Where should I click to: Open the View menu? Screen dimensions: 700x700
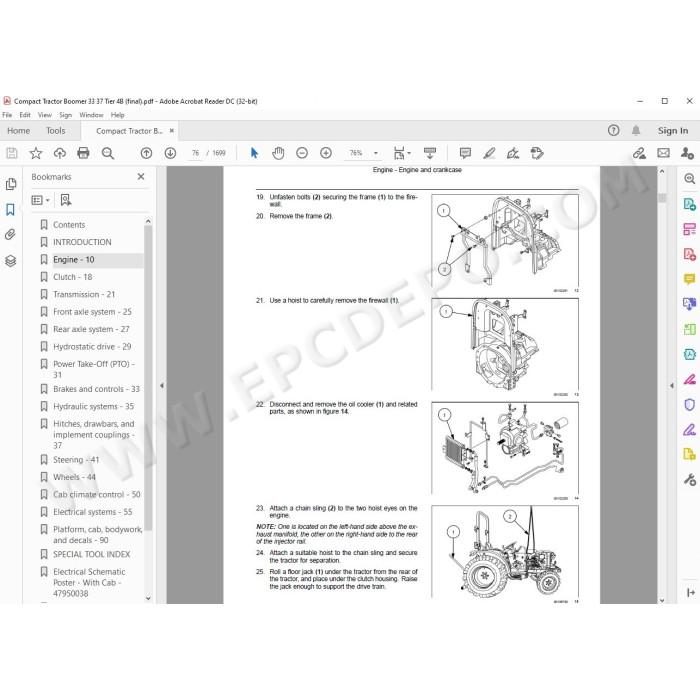[45, 115]
